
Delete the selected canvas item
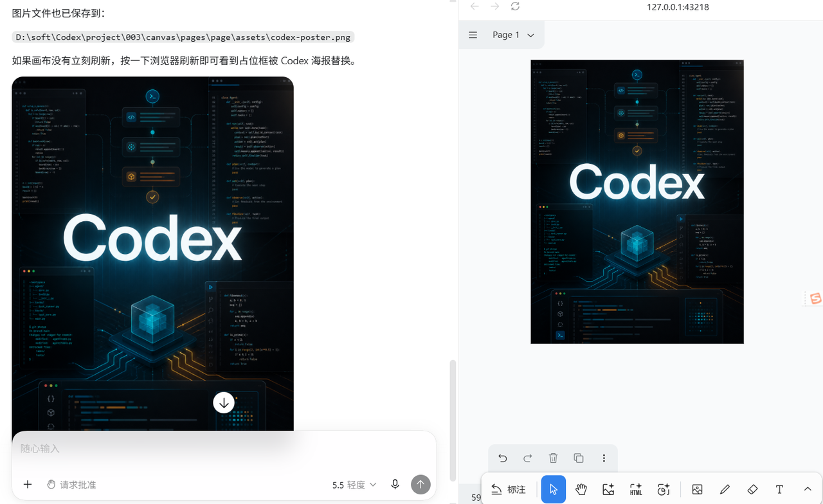(553, 458)
